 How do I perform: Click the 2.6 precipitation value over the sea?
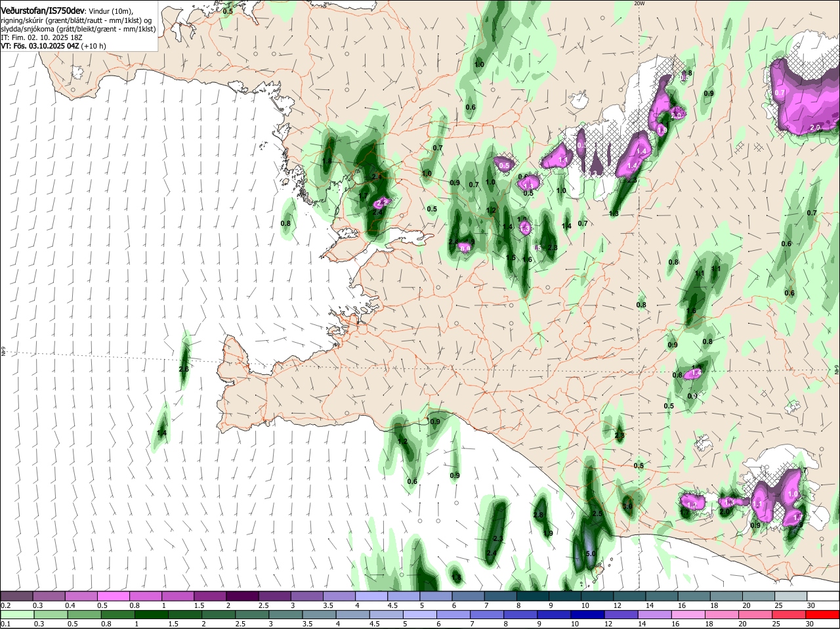tap(184, 370)
